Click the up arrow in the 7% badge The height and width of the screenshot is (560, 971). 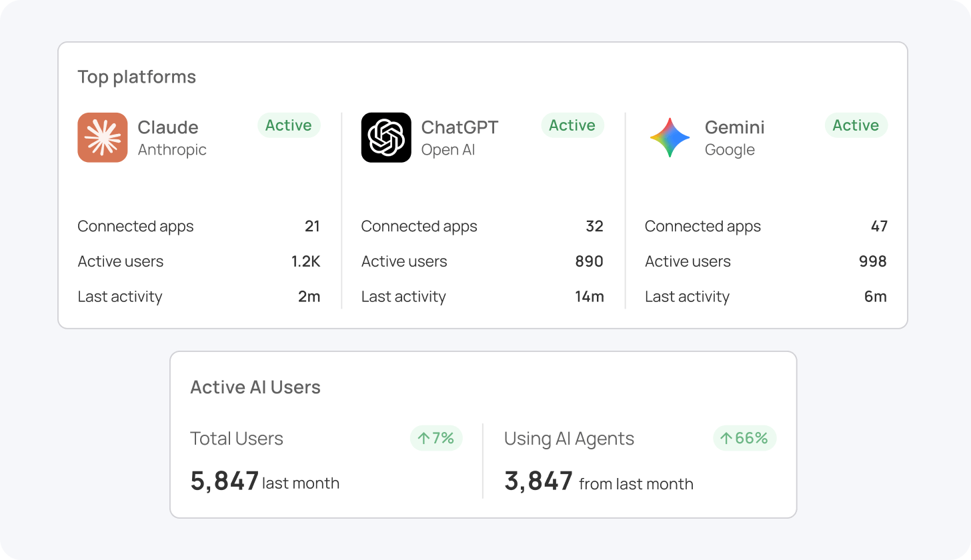423,438
